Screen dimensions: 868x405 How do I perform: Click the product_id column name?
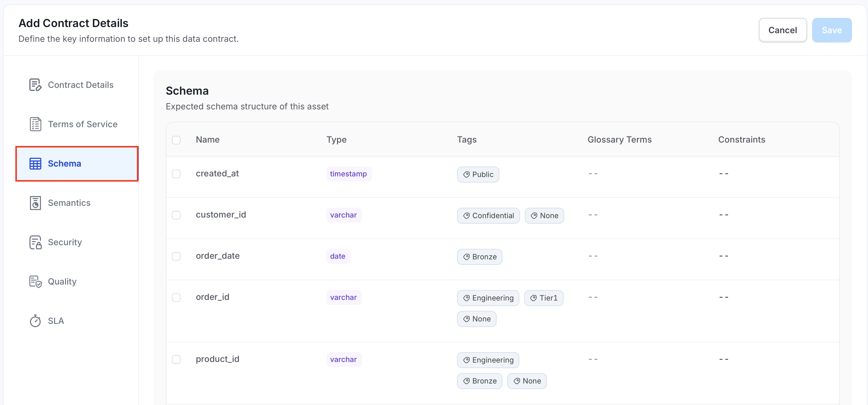click(x=217, y=359)
